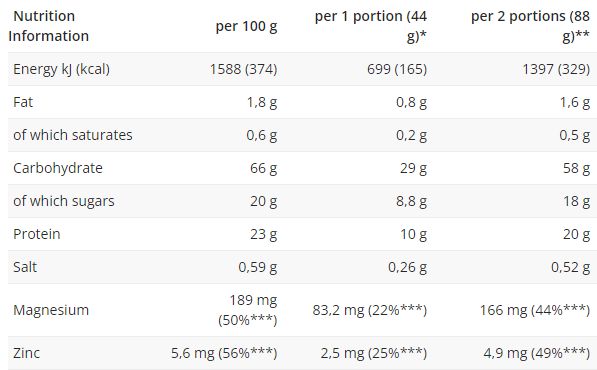
Task: Select the Zinc row label
Action: pyautogui.click(x=26, y=353)
